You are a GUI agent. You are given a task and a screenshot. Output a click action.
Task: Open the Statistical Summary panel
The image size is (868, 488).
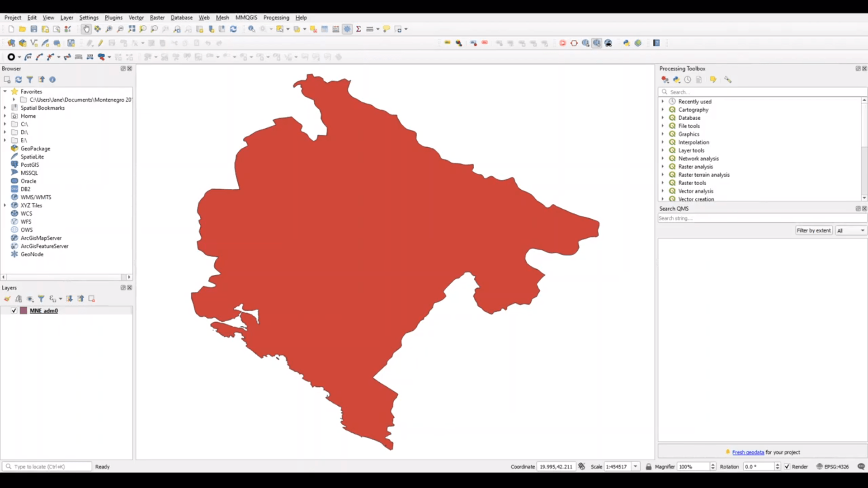point(358,29)
